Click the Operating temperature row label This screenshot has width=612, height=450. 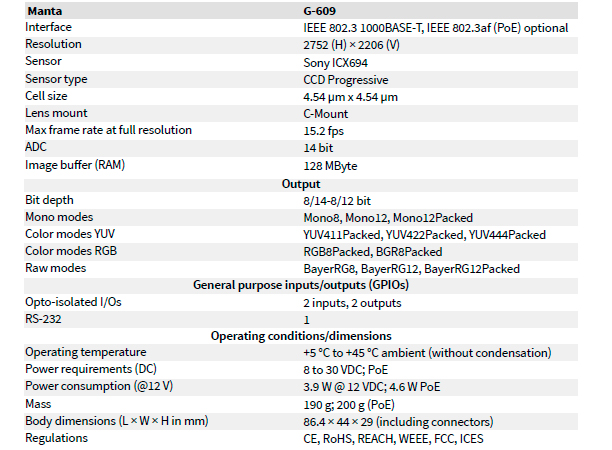point(86,352)
